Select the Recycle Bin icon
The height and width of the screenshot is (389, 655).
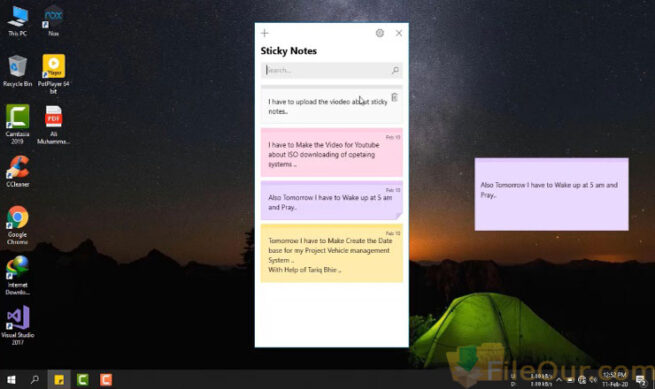click(18, 71)
